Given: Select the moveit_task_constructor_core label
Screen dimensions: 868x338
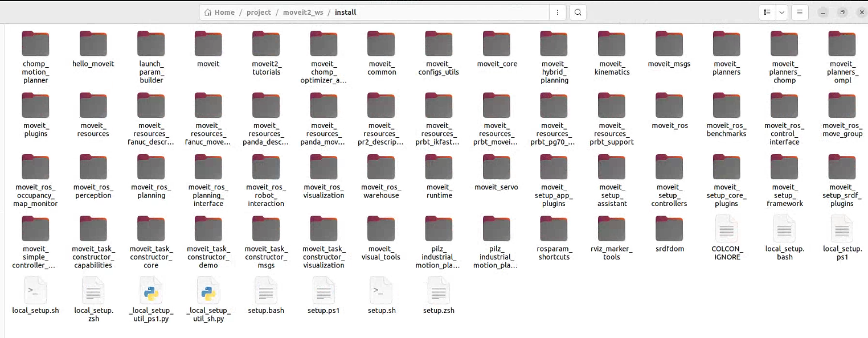Looking at the screenshot, I should point(151,256).
